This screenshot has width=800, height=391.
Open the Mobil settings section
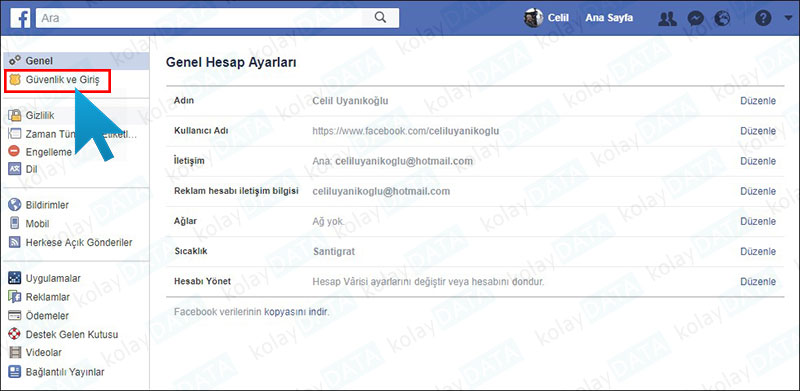[x=37, y=224]
